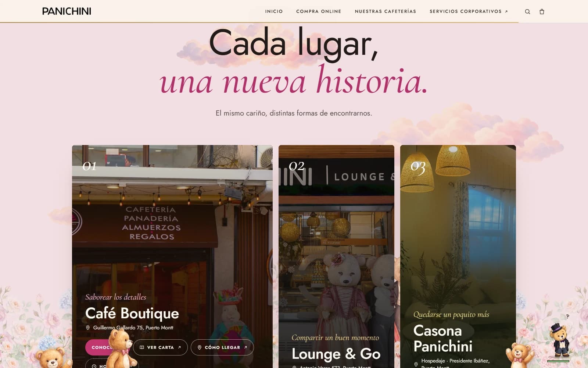Viewport: 588px width, 368px height.
Task: Click the top-hat bear mascot widget
Action: pyautogui.click(x=560, y=340)
